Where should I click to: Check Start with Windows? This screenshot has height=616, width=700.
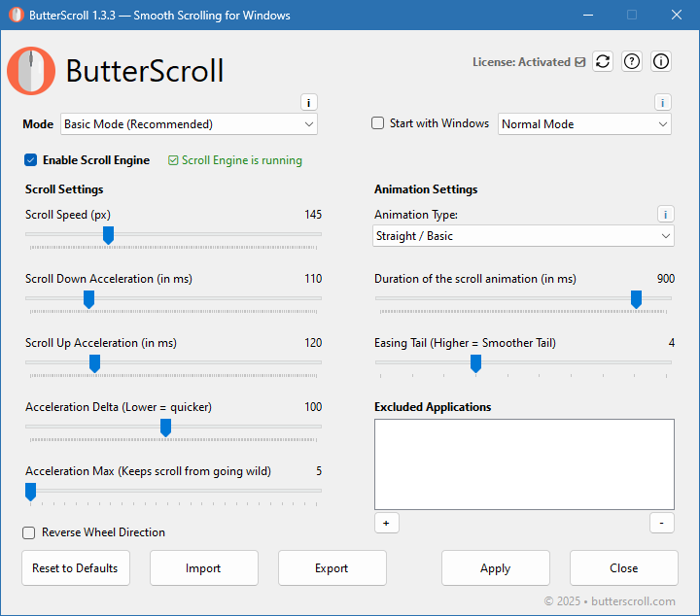click(x=377, y=123)
